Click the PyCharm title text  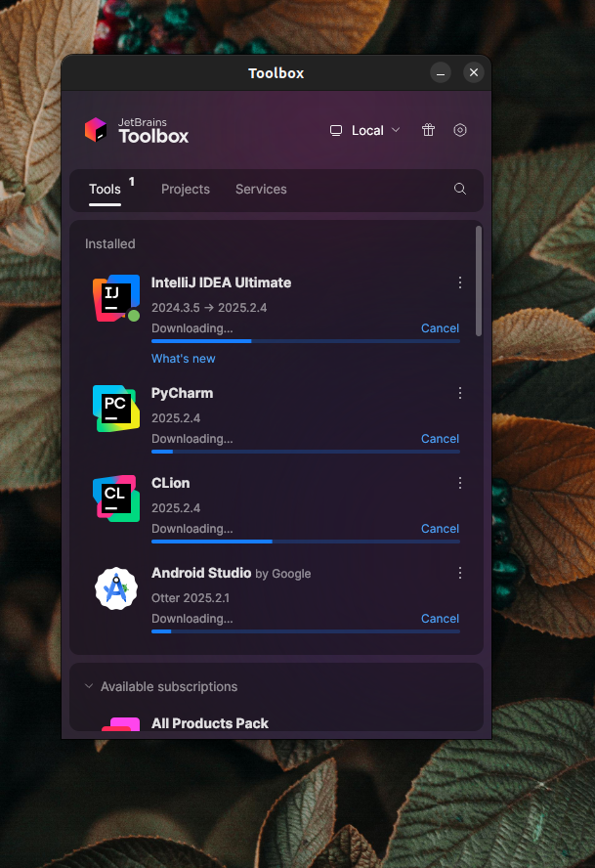[x=182, y=393]
